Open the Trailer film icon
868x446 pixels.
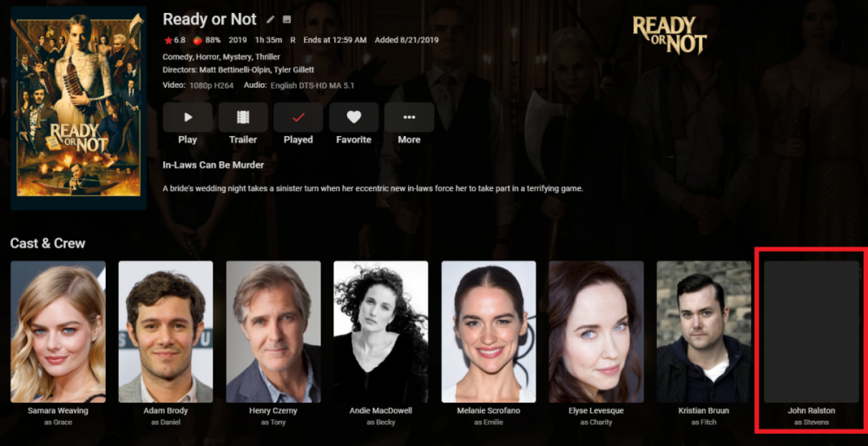coord(243,117)
